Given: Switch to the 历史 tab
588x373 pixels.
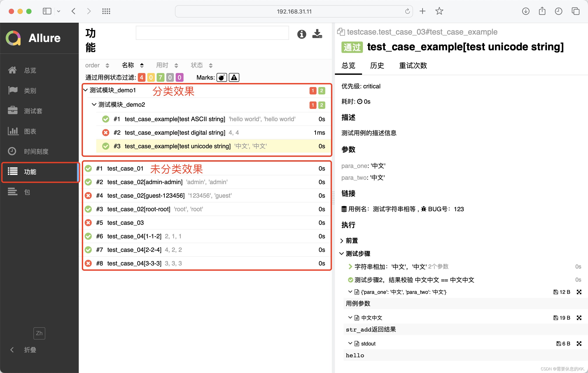Looking at the screenshot, I should (x=377, y=66).
